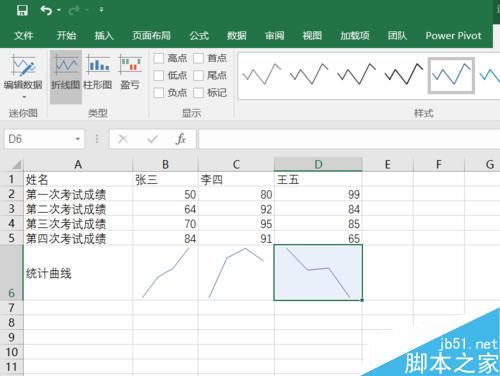Switch to the 插入 ribbon tab
The image size is (500, 376).
(104, 35)
